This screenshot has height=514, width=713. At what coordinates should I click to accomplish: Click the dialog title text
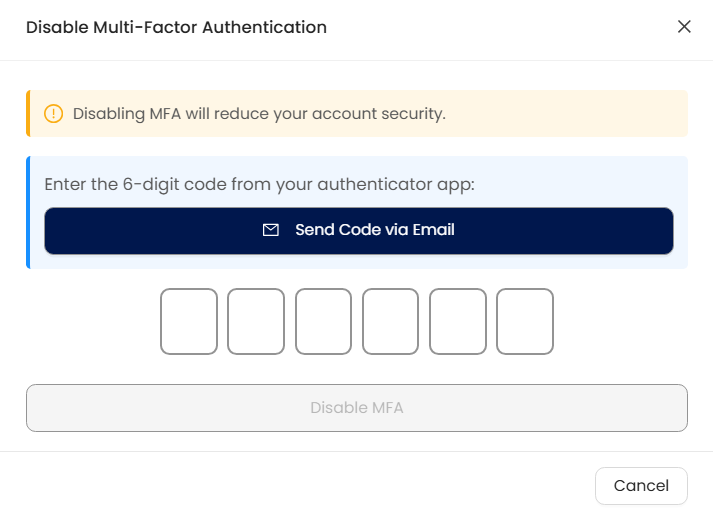176,27
